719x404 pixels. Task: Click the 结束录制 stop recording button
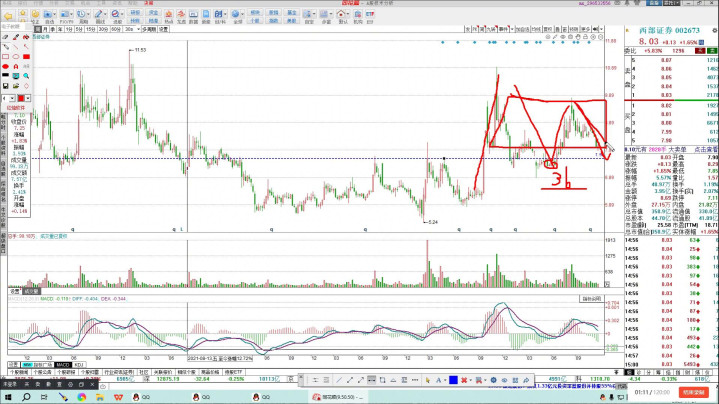(x=693, y=393)
